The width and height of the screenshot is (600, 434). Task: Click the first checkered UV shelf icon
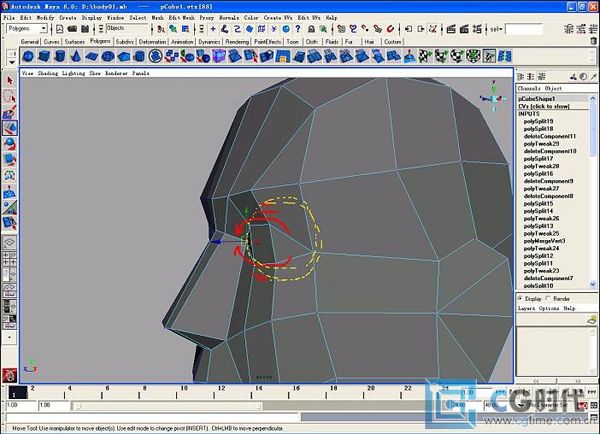click(425, 57)
